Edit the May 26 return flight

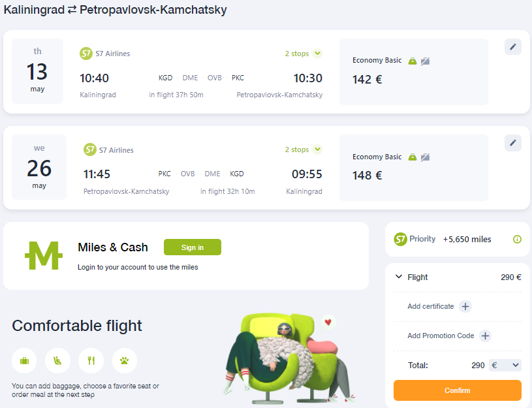click(512, 142)
